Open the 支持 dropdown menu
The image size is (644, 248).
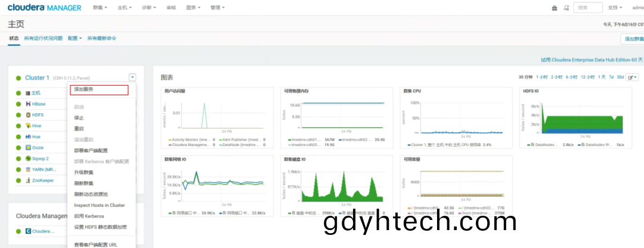[615, 8]
